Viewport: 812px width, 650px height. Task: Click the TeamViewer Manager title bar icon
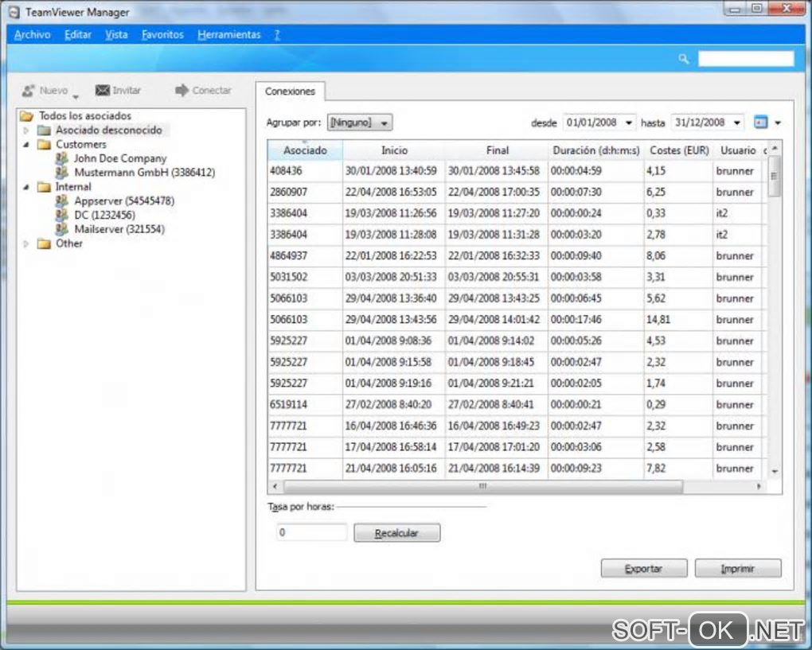[x=14, y=12]
